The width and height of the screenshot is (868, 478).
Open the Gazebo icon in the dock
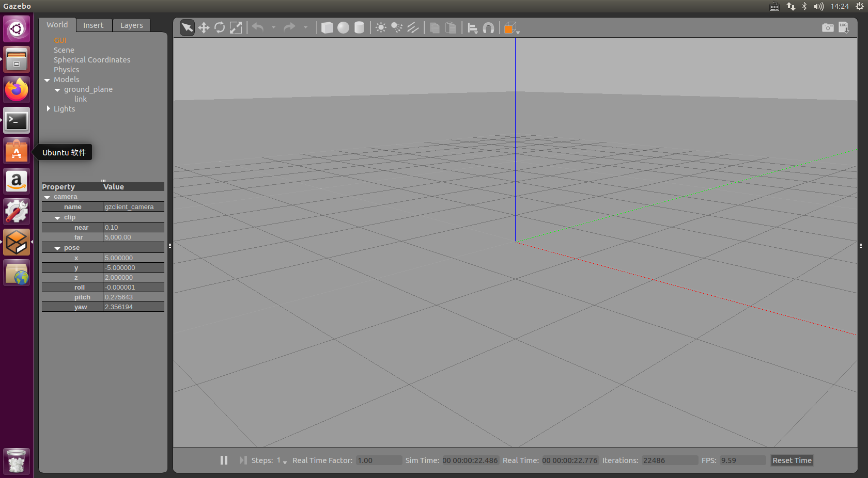pos(17,243)
